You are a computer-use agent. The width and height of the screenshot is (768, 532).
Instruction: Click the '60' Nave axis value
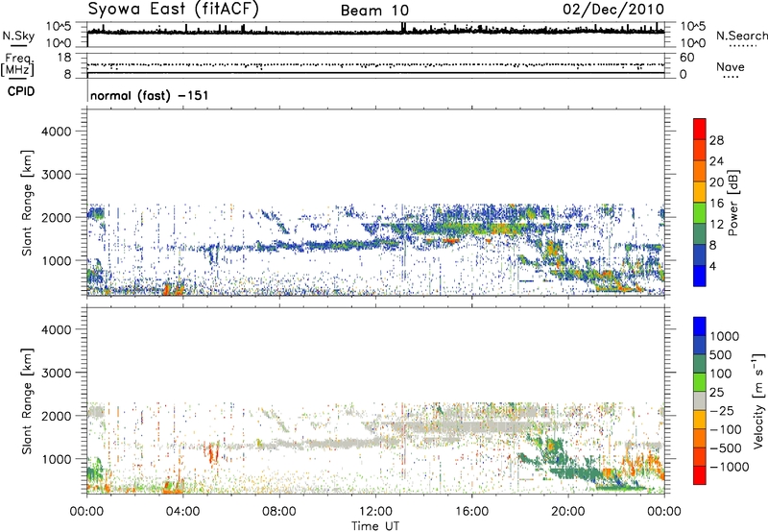click(687, 58)
